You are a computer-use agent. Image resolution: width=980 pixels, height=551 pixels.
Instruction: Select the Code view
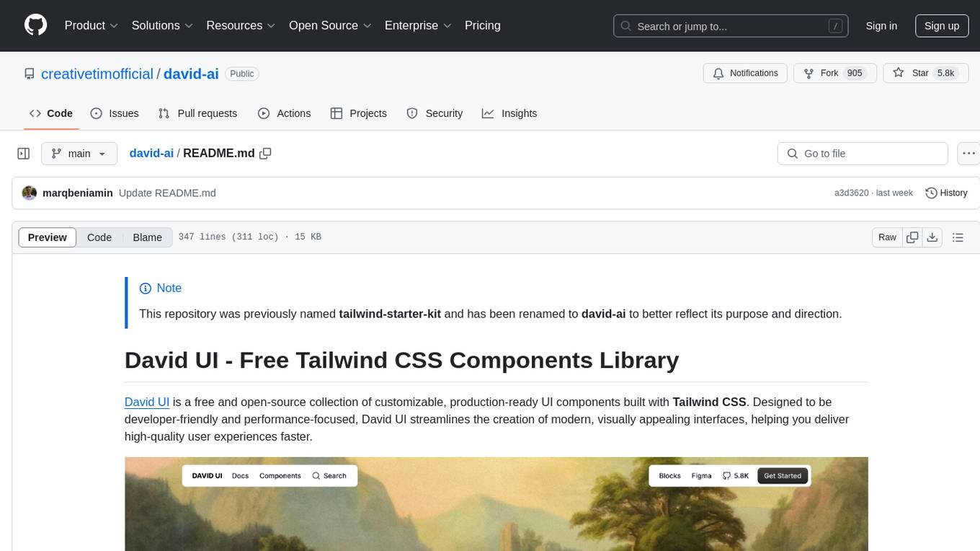tap(99, 237)
